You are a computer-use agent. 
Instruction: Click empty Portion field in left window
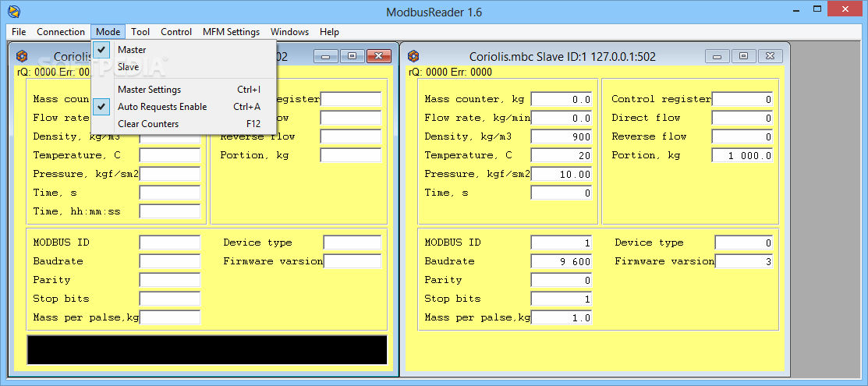tap(351, 156)
